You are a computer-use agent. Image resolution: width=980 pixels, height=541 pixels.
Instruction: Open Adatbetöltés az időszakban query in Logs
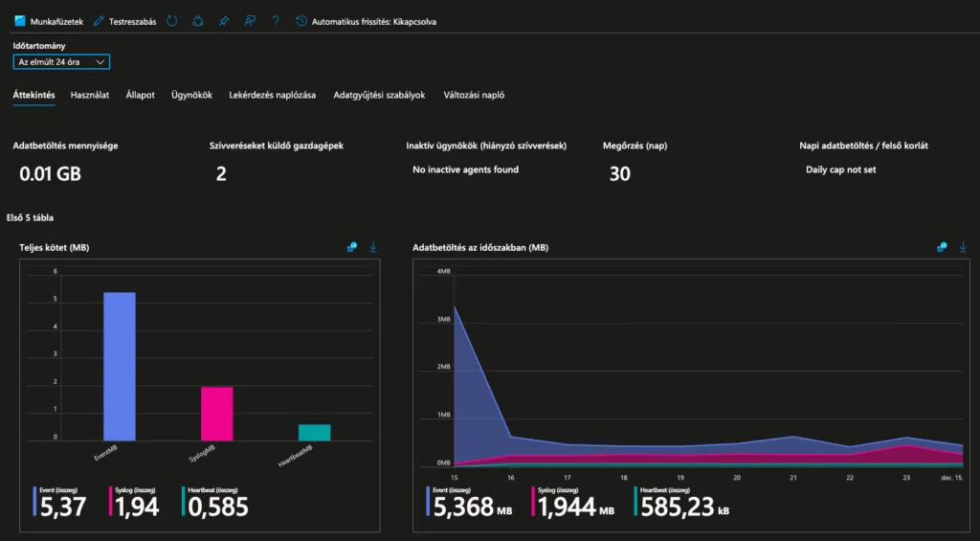(x=942, y=247)
